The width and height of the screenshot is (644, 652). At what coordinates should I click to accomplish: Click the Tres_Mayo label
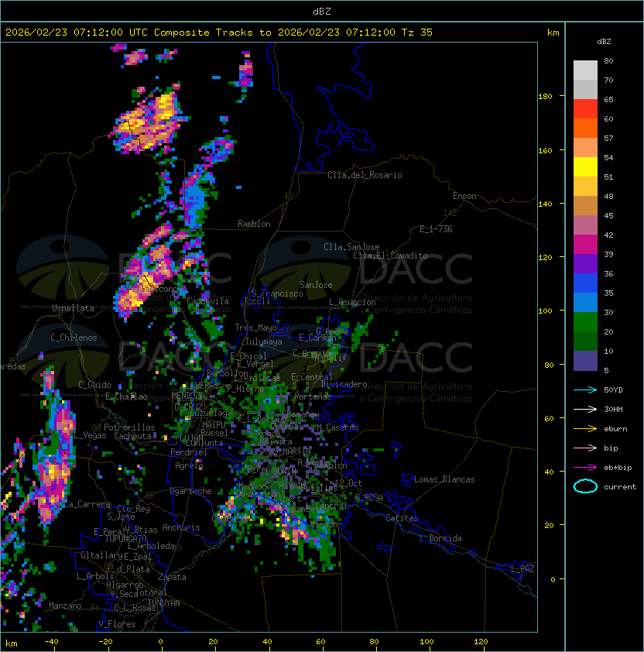(x=255, y=328)
